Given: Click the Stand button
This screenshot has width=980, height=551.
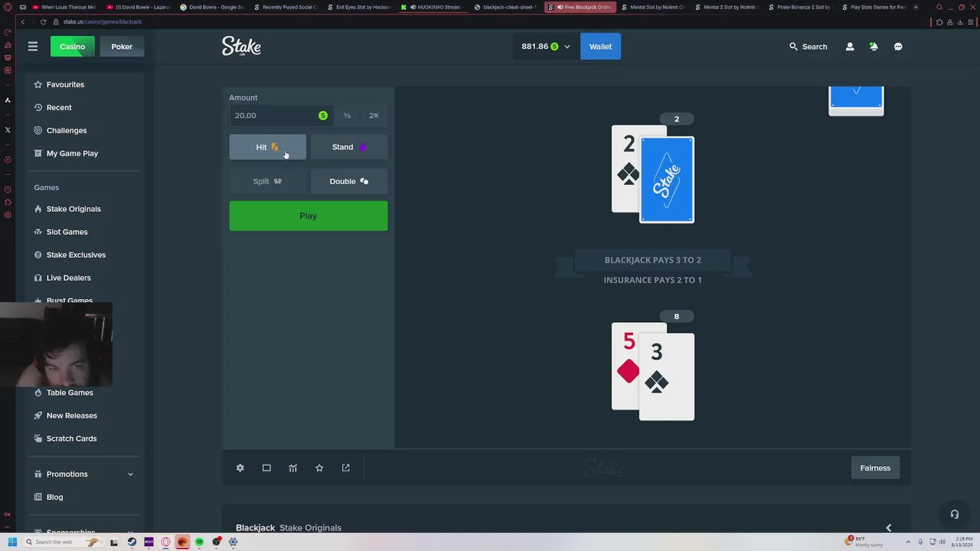Looking at the screenshot, I should (x=349, y=147).
